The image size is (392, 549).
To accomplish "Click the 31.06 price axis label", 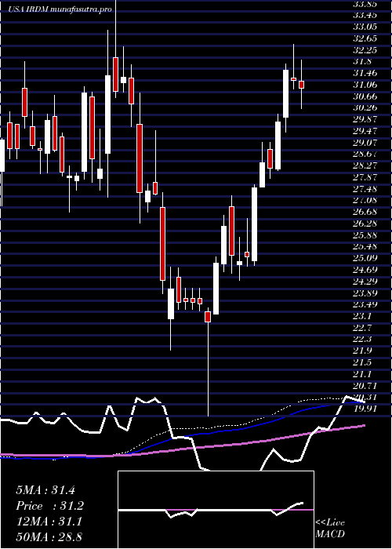I will pos(365,85).
